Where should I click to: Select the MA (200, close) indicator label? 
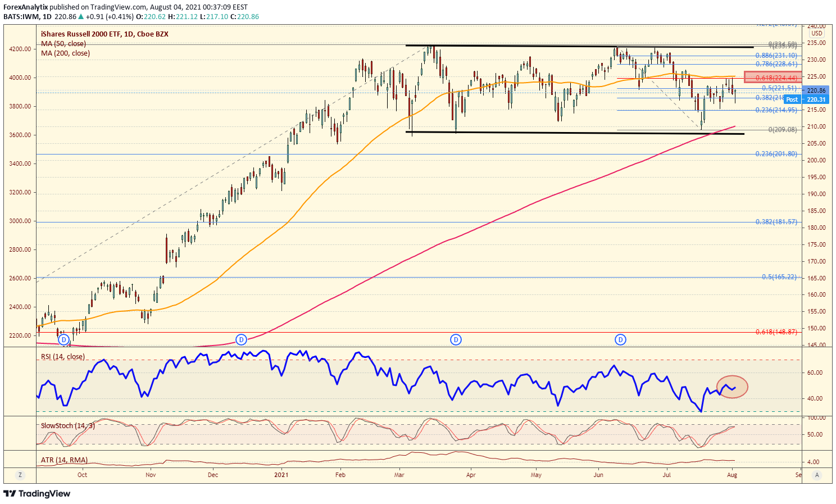click(x=65, y=53)
